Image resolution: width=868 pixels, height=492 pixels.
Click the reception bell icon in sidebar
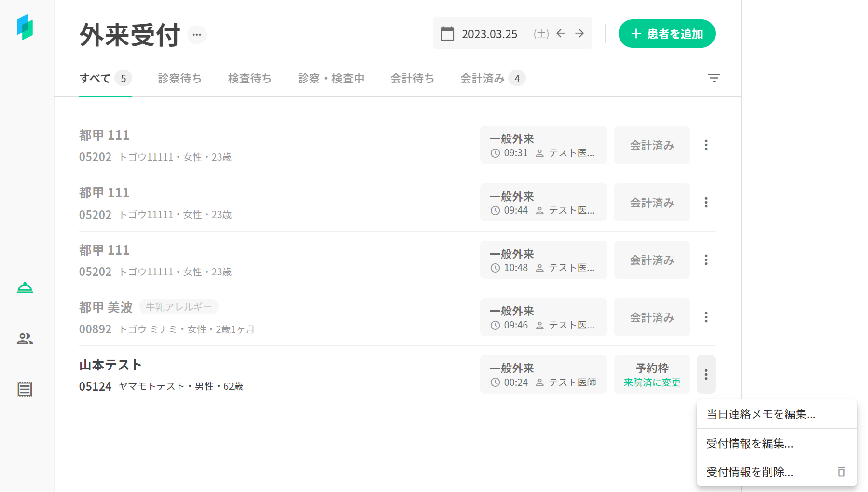(x=25, y=288)
